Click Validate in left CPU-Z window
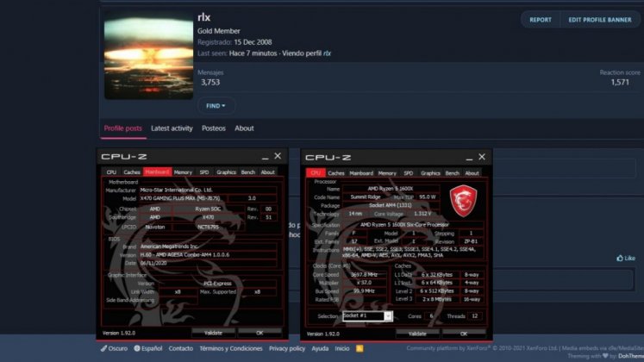Viewport: 644px width, 362px height. [x=213, y=333]
